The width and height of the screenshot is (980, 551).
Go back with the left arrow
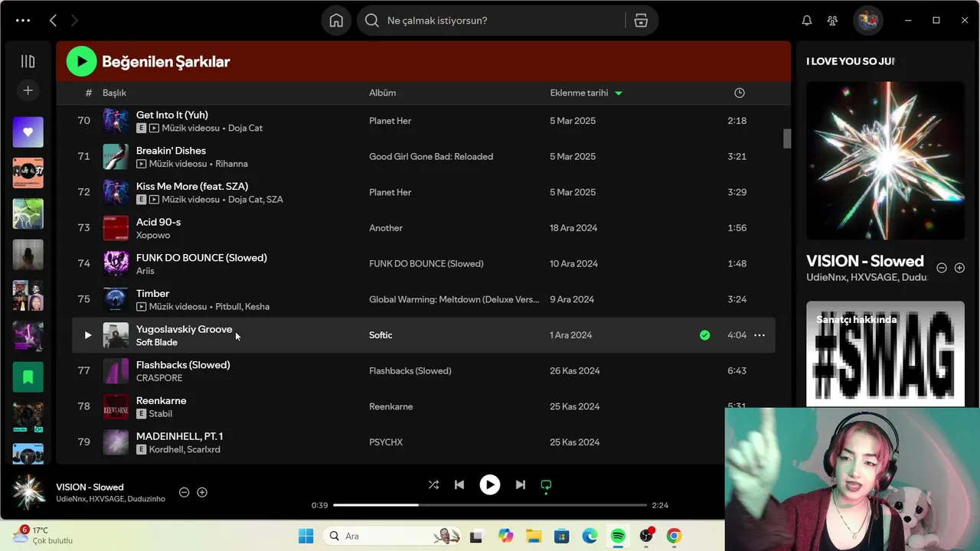tap(53, 21)
